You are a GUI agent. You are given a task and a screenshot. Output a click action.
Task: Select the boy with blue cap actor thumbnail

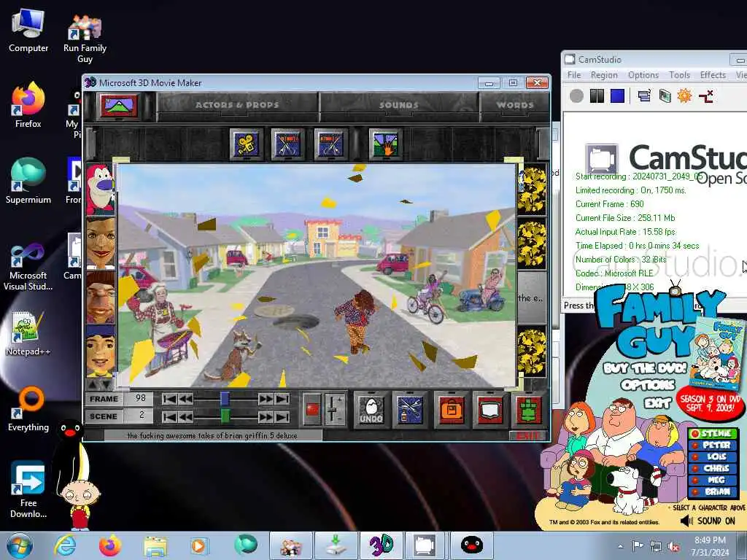(101, 351)
